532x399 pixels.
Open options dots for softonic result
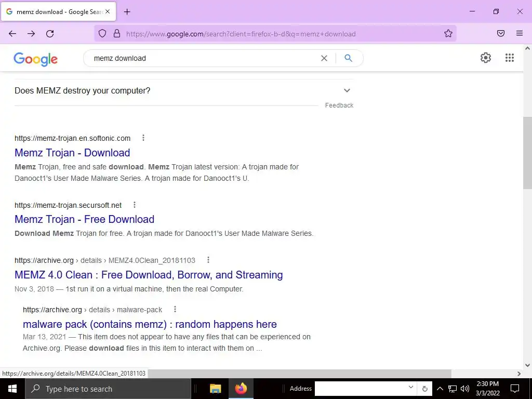(143, 138)
